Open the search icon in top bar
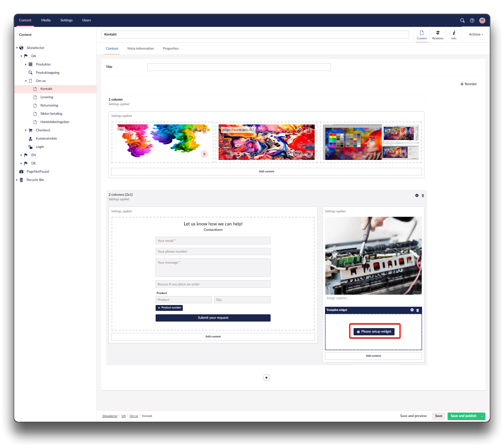The image size is (504, 447). 462,20
